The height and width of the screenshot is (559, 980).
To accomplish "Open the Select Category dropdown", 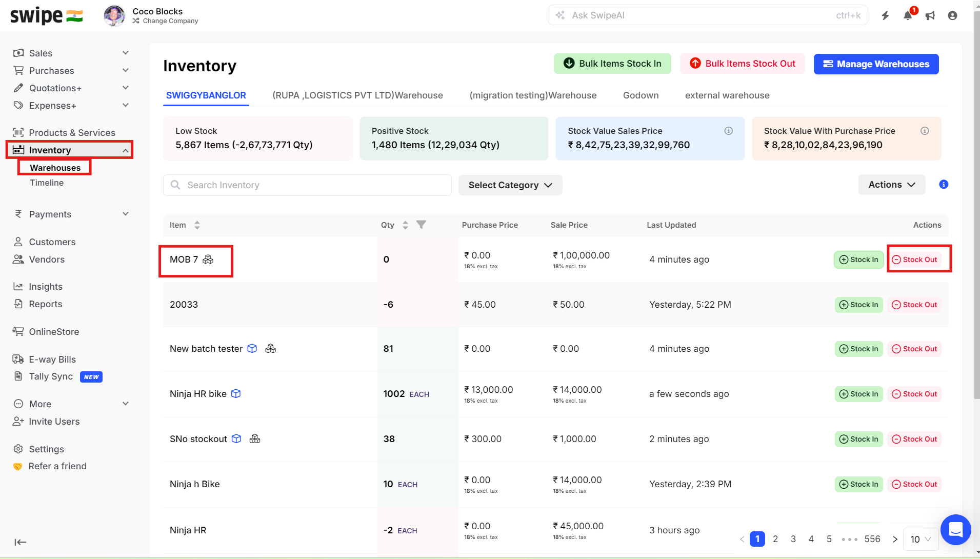I will pos(510,185).
